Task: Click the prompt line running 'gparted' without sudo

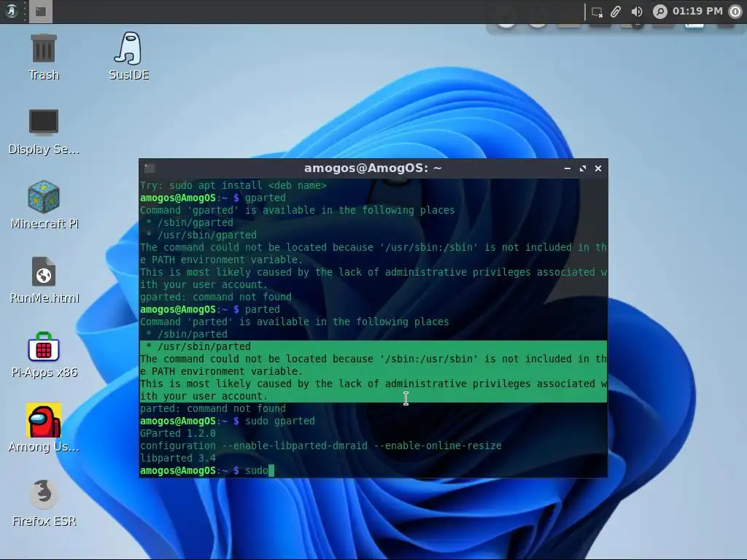Action: pyautogui.click(x=212, y=198)
